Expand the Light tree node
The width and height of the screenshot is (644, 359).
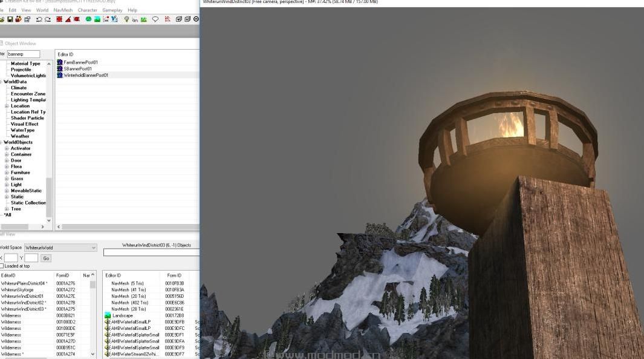pyautogui.click(x=7, y=185)
